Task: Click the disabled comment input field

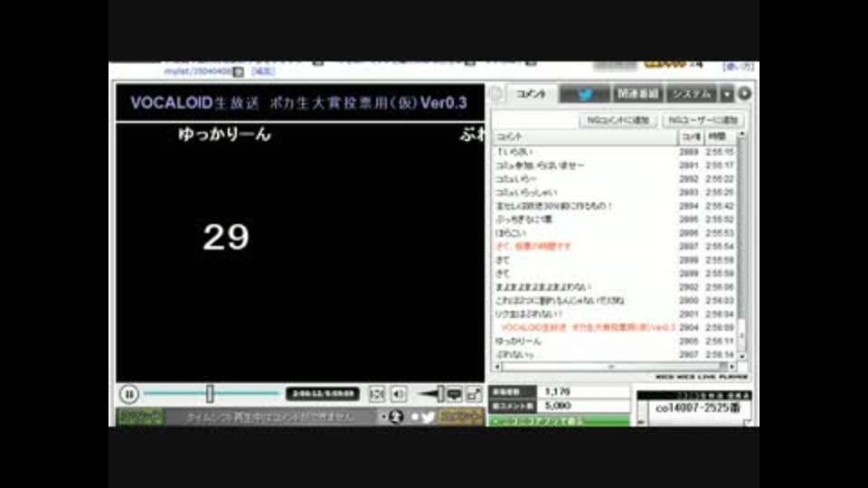Action: coord(271,417)
